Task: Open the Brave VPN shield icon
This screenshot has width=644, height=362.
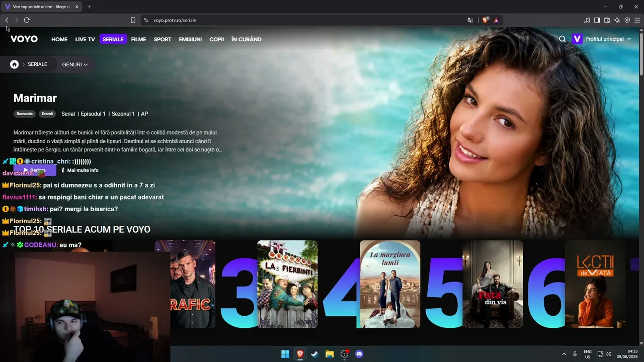Action: point(627,20)
